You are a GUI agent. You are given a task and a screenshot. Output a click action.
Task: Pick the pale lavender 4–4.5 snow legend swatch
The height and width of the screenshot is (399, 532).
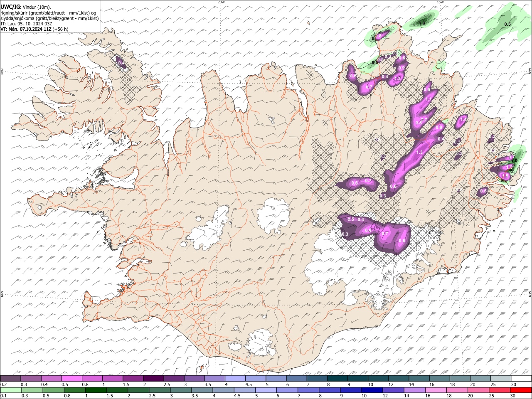(x=235, y=379)
